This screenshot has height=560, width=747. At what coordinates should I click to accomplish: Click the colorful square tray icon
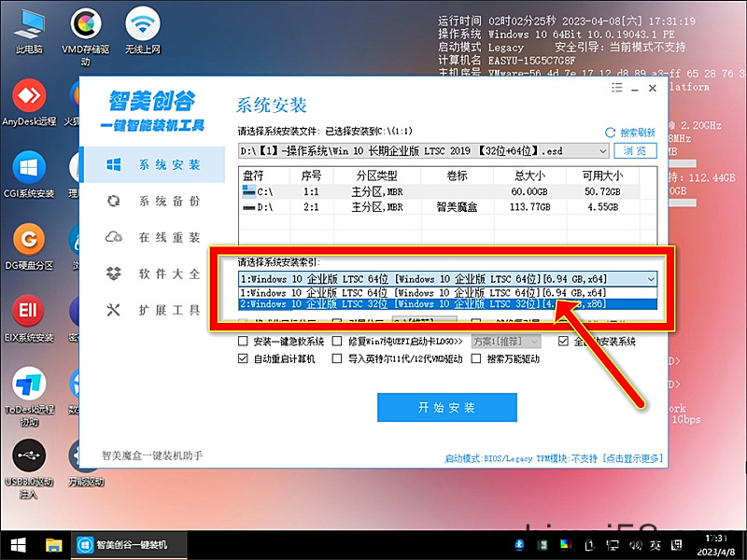(566, 544)
